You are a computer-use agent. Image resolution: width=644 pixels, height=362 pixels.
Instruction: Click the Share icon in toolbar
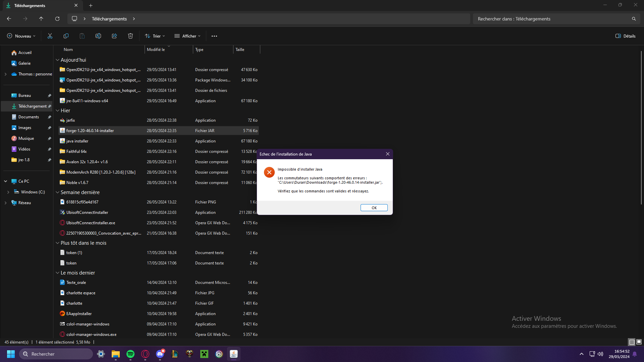click(x=114, y=36)
